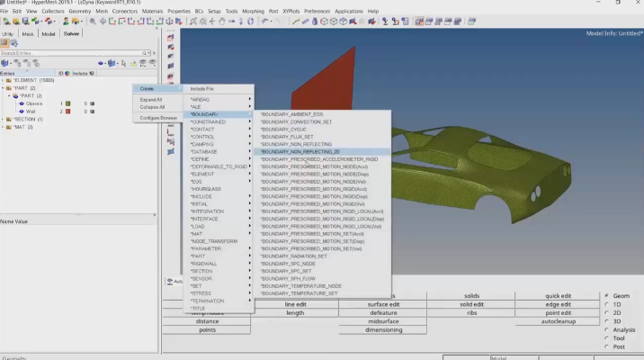Collapse the *PART tree node
644x360 pixels.
(4, 88)
